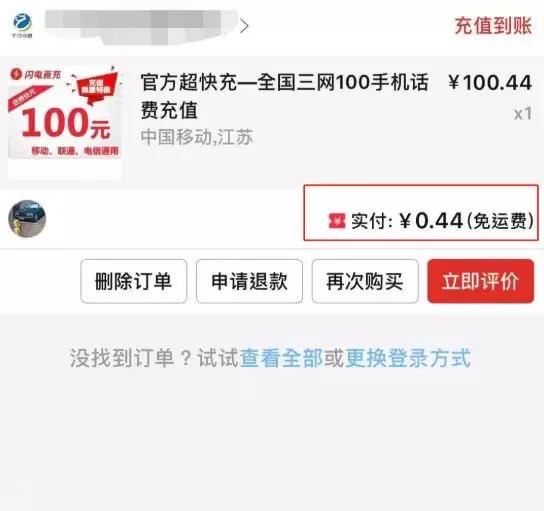Tap the 免运费 label
The height and width of the screenshot is (511, 544).
[500, 221]
